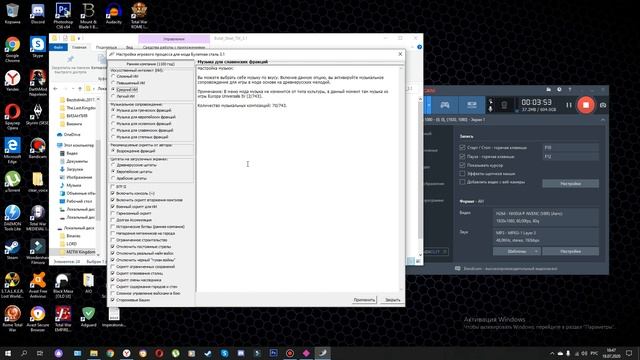Take a screenshot with Bandicam camera icon

click(603, 105)
